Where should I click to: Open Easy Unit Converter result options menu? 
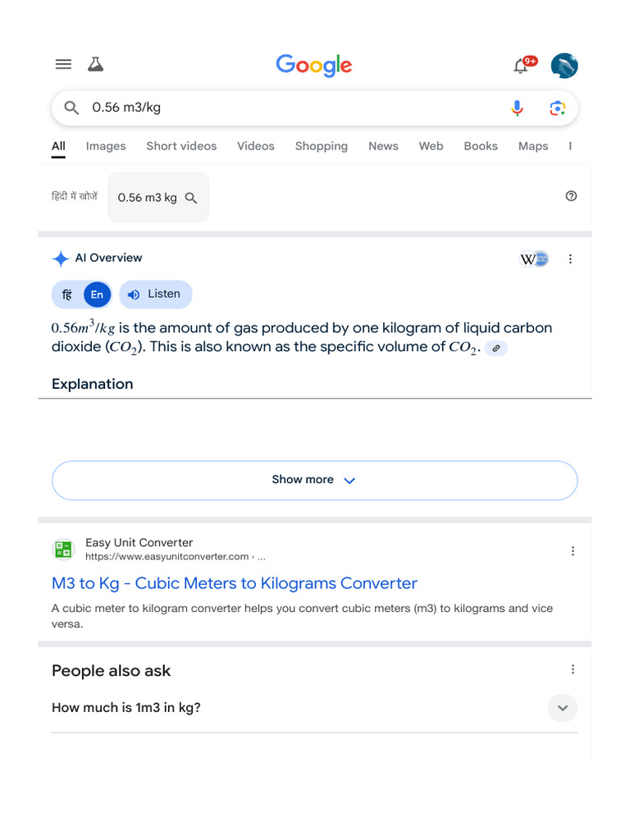573,551
